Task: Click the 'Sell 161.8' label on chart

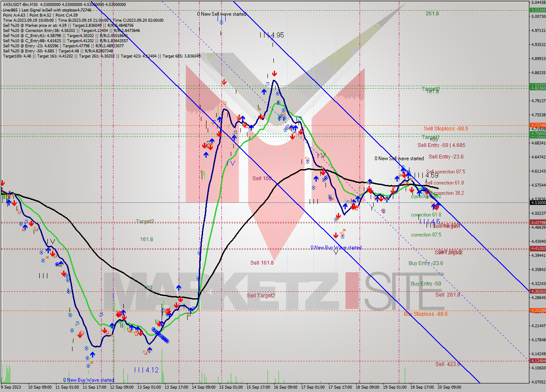Action: pyautogui.click(x=262, y=263)
